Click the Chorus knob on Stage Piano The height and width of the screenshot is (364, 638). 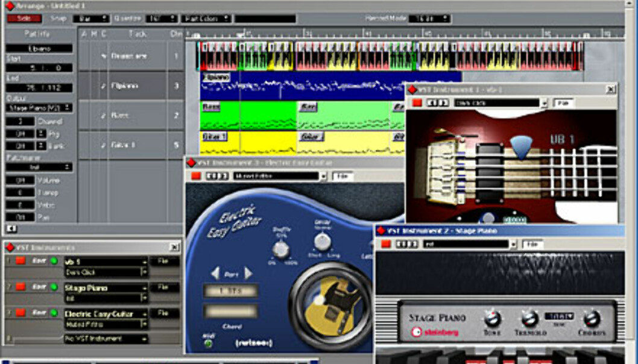(592, 319)
